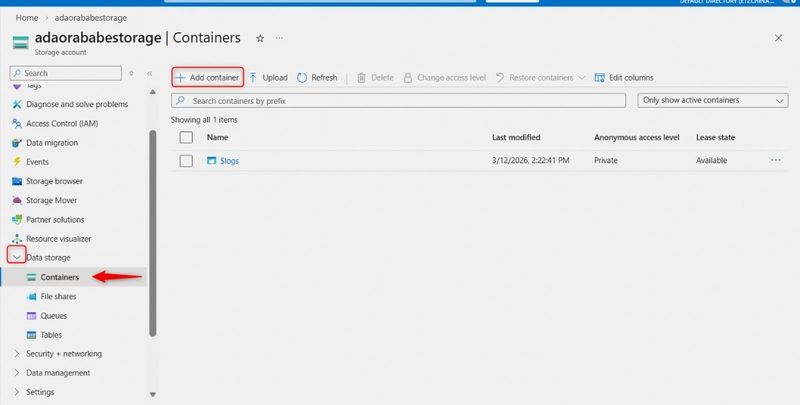Sort by the Name column header
Image resolution: width=800 pixels, height=405 pixels.
[217, 137]
